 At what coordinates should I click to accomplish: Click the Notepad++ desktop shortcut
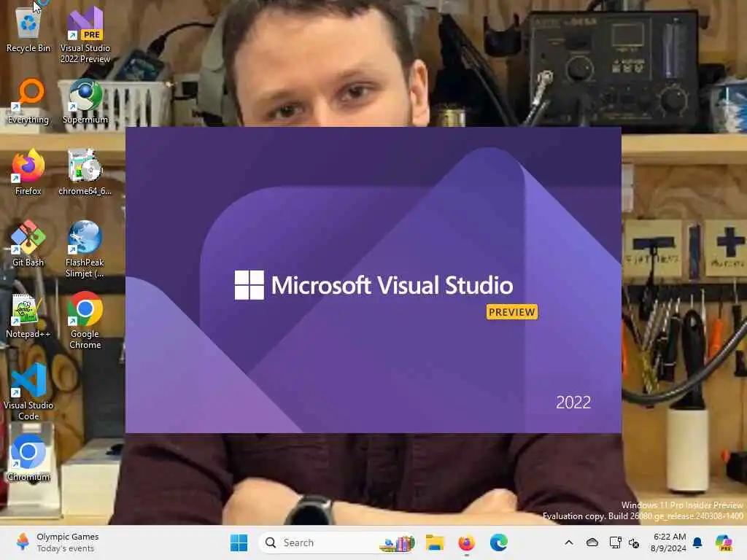28,315
